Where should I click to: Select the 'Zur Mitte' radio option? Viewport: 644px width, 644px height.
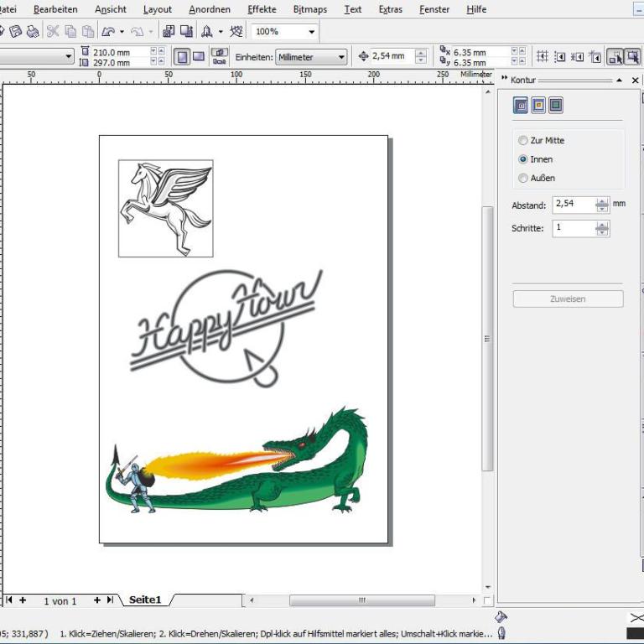click(x=523, y=141)
